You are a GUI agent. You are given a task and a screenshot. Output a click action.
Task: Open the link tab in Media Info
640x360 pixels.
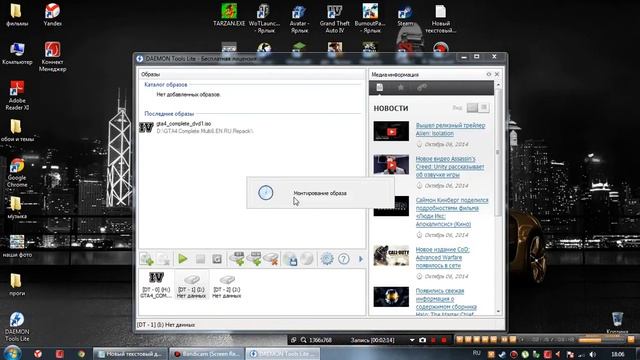(x=422, y=87)
